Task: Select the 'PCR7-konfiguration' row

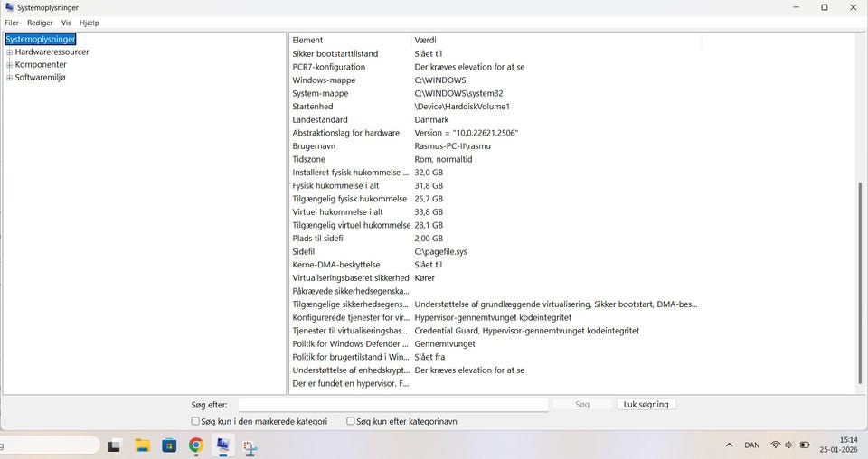Action: click(x=495, y=67)
